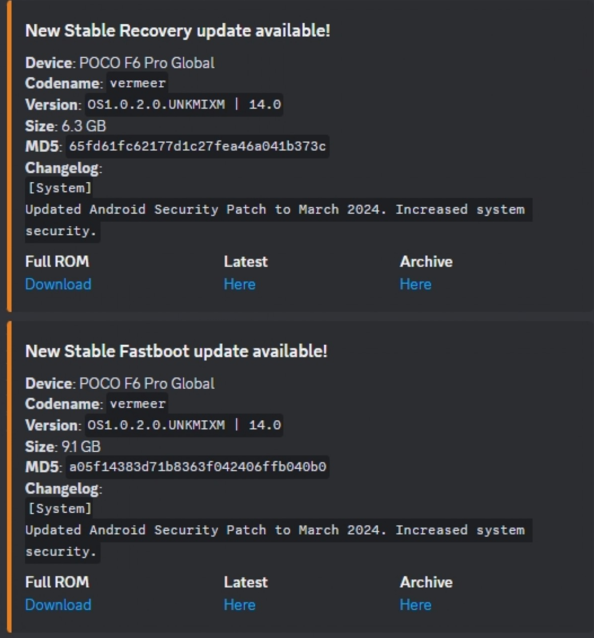Select the Fastboot update codename 'vermeer'
Viewport: 594px width, 638px height.
click(138, 404)
